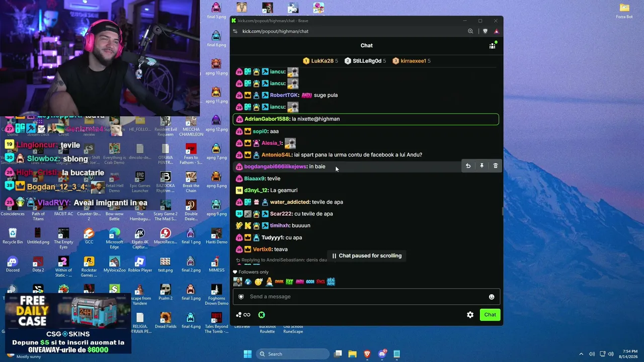
Task: Open Discord desktop shortcut
Action: (13, 264)
